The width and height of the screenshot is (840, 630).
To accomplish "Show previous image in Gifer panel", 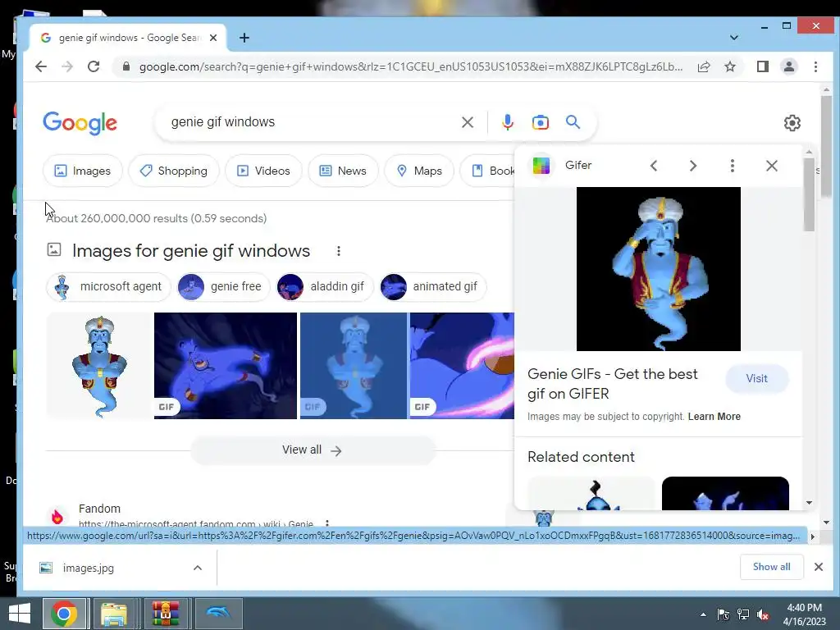I will [x=653, y=166].
